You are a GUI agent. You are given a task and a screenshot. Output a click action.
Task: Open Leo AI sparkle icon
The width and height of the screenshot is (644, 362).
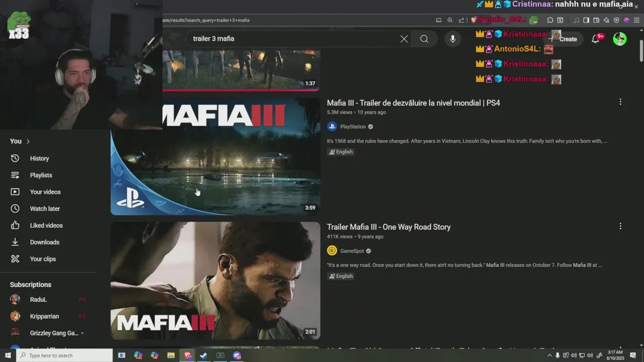point(606,20)
